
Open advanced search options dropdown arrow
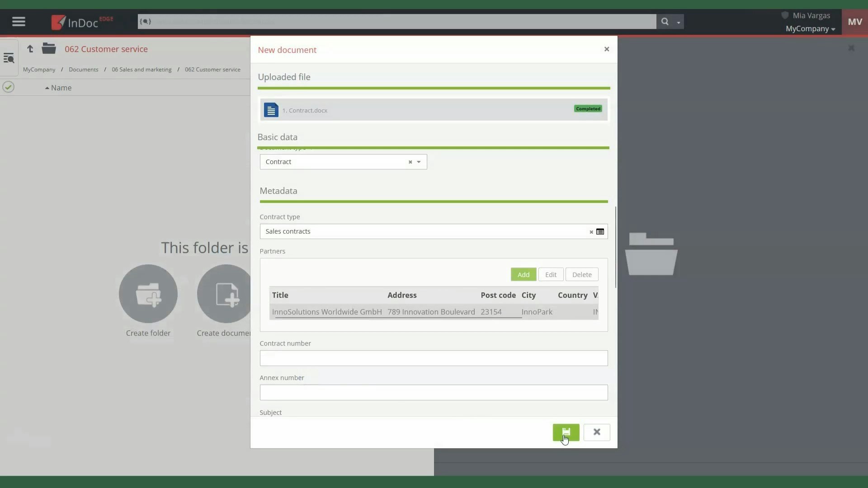[x=678, y=22]
